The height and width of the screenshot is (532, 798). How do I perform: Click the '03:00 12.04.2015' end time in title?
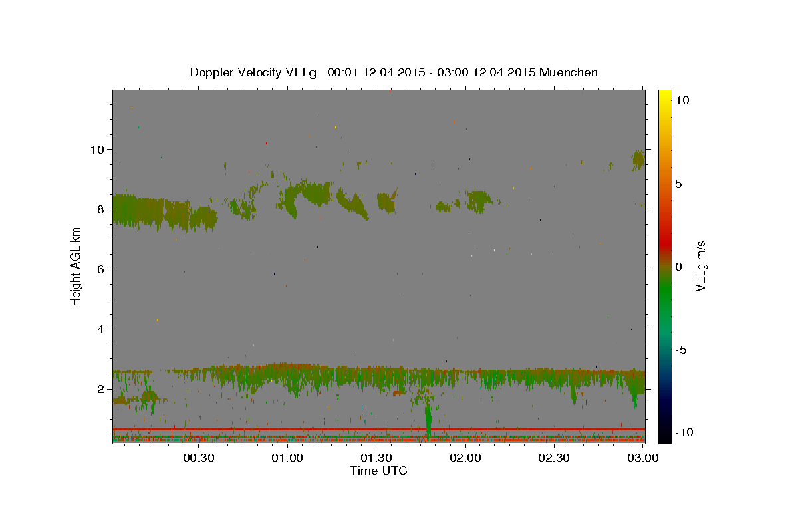487,72
